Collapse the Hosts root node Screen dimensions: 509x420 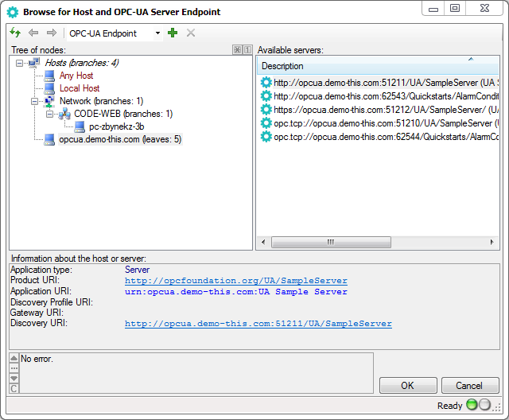(x=20, y=63)
